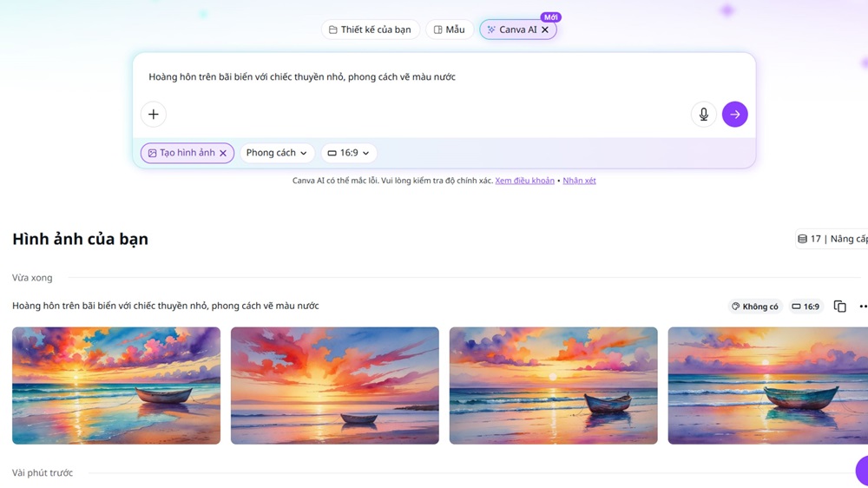Close the Canva AI tab
Viewport: 868px width, 488px height.
(545, 30)
